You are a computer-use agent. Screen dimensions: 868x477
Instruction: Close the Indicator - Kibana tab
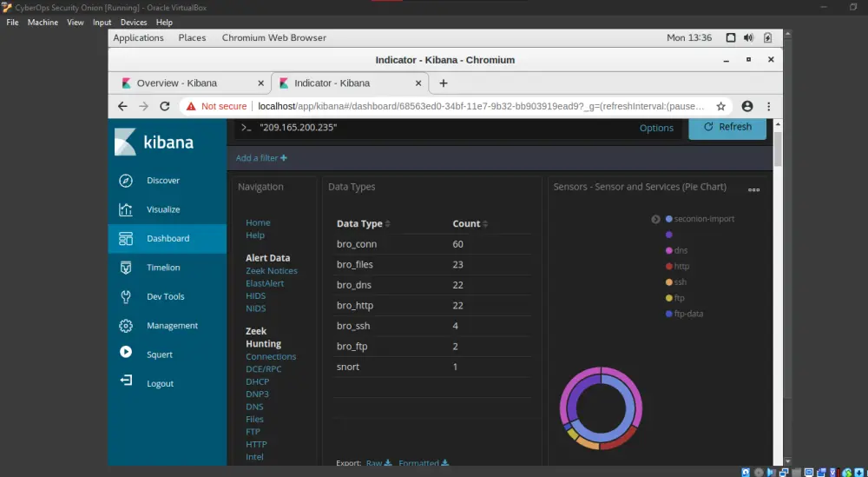point(418,83)
